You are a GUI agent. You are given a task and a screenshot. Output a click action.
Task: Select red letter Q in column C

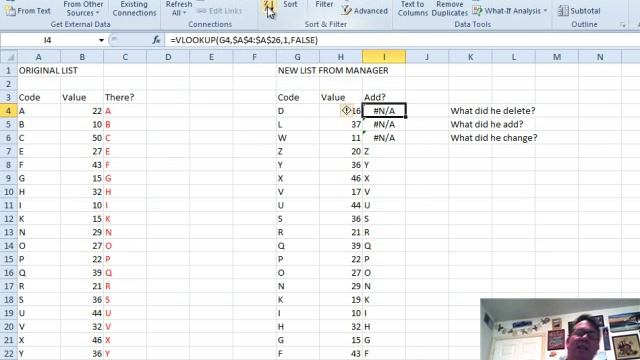124,272
